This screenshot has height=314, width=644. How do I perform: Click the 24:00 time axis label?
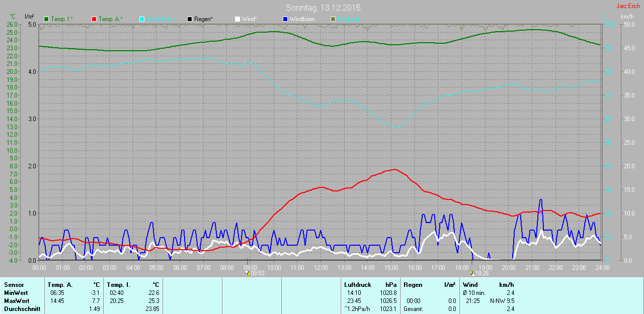pos(603,267)
